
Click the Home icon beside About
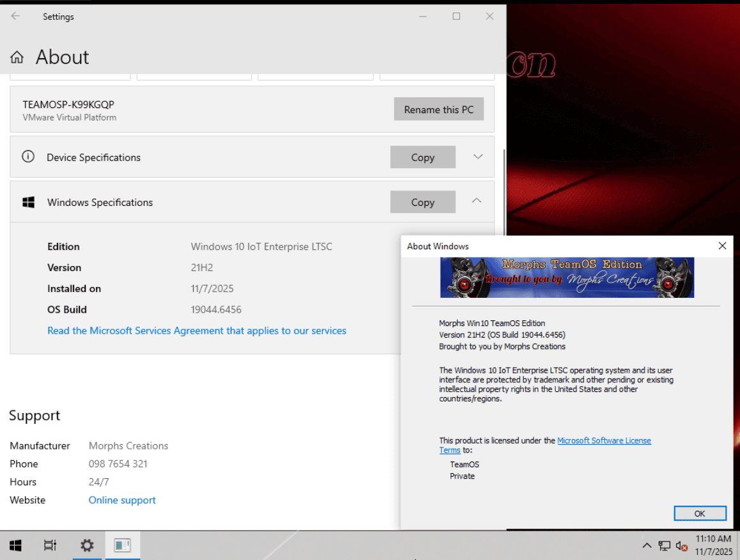click(17, 58)
